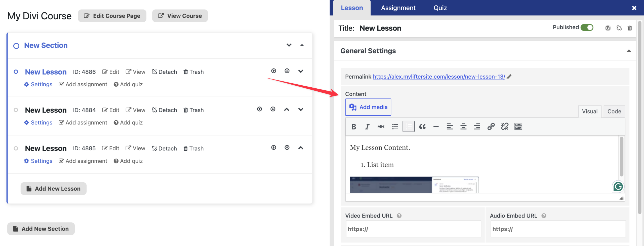Apply strikethrough formatting
The height and width of the screenshot is (246, 644).
point(381,126)
